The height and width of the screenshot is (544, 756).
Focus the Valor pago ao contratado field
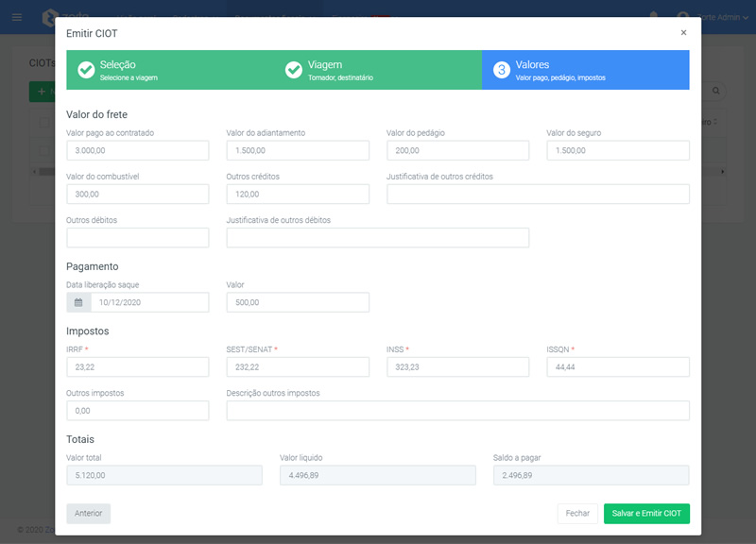[x=137, y=151]
